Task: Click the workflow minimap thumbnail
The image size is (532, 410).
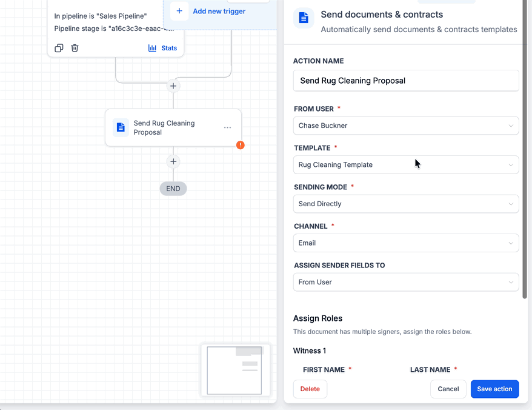Action: (236, 370)
